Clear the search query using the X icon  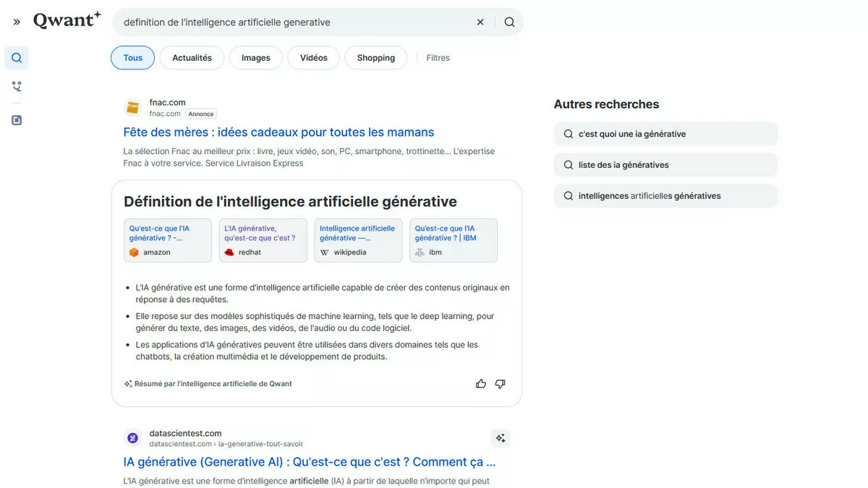pyautogui.click(x=480, y=22)
